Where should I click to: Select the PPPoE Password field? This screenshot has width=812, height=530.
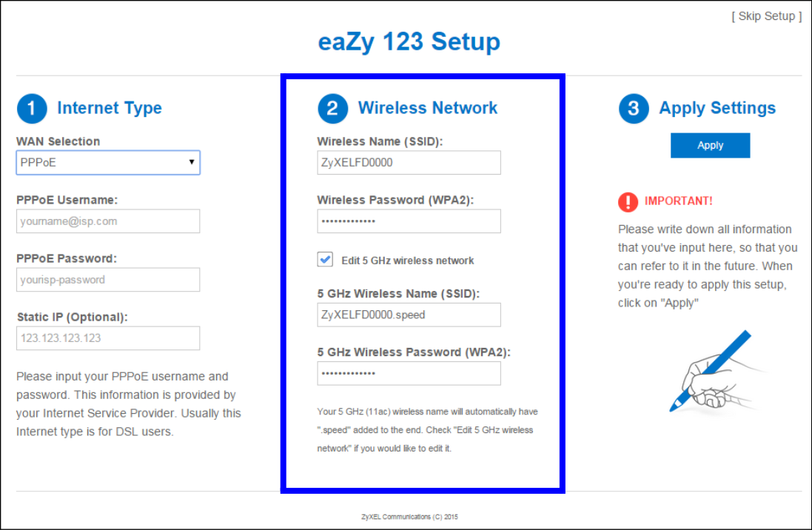point(107,279)
